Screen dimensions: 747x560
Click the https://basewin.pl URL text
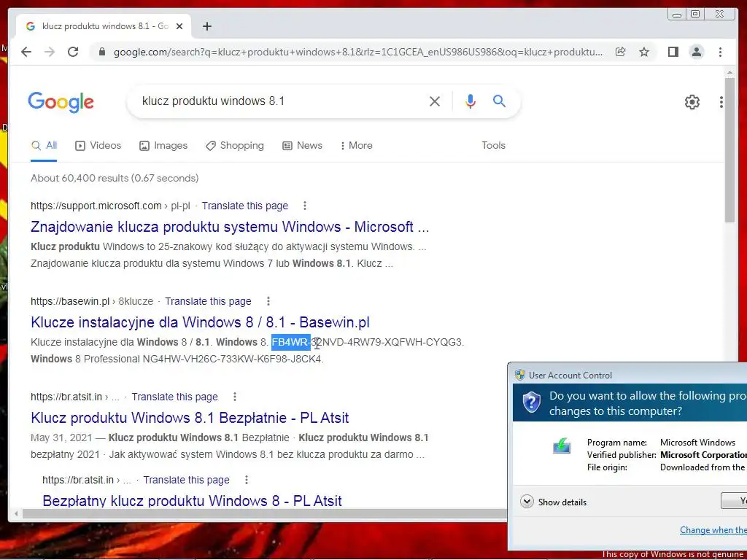point(69,301)
